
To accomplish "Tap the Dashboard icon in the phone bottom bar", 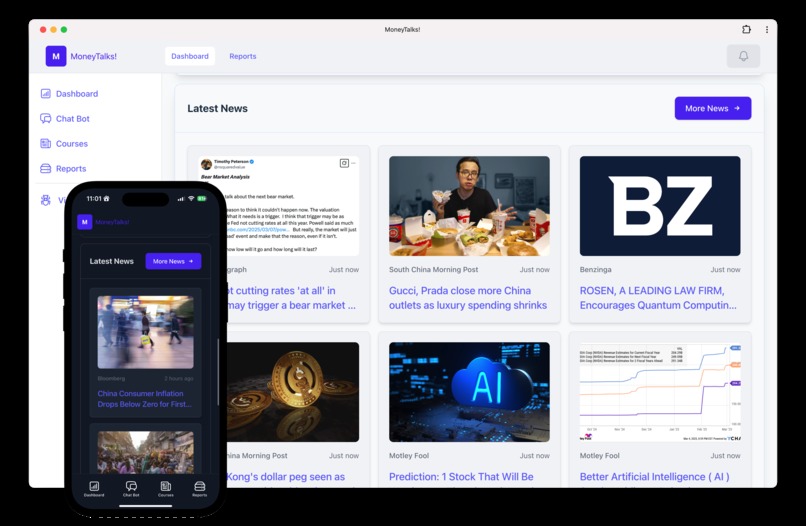I will coord(94,486).
